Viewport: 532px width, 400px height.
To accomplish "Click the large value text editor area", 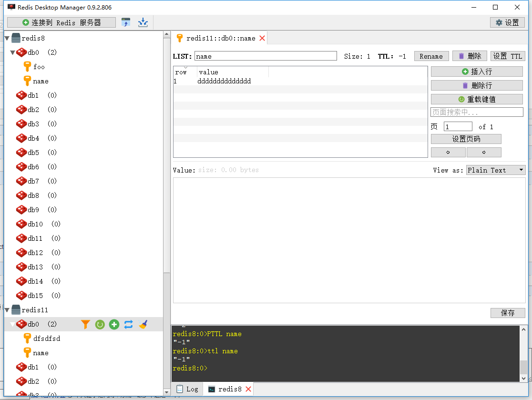I will coord(349,240).
